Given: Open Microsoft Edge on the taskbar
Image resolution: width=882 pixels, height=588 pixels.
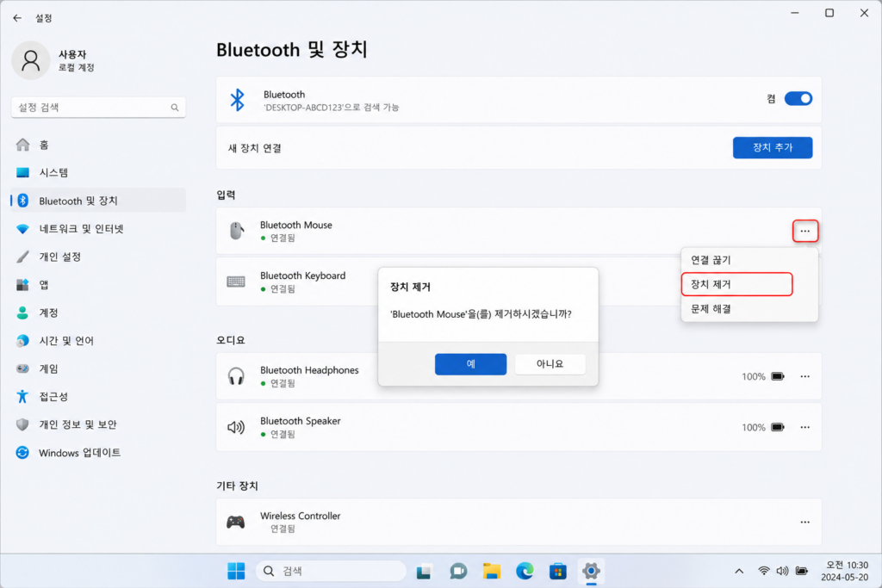Looking at the screenshot, I should [525, 572].
